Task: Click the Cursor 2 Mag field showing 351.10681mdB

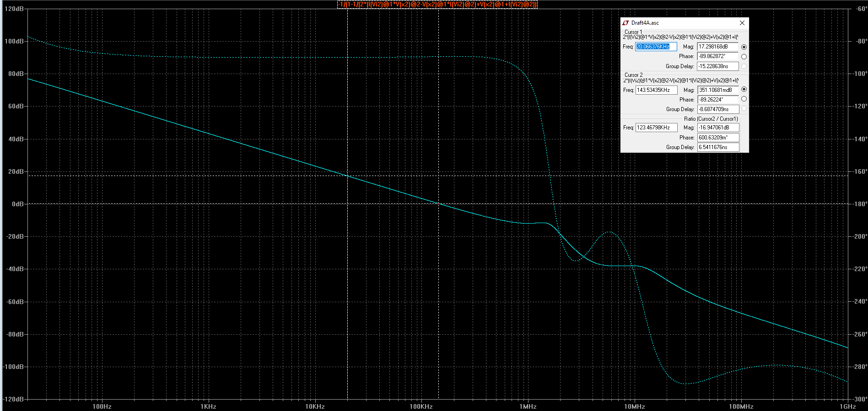Action: [718, 90]
